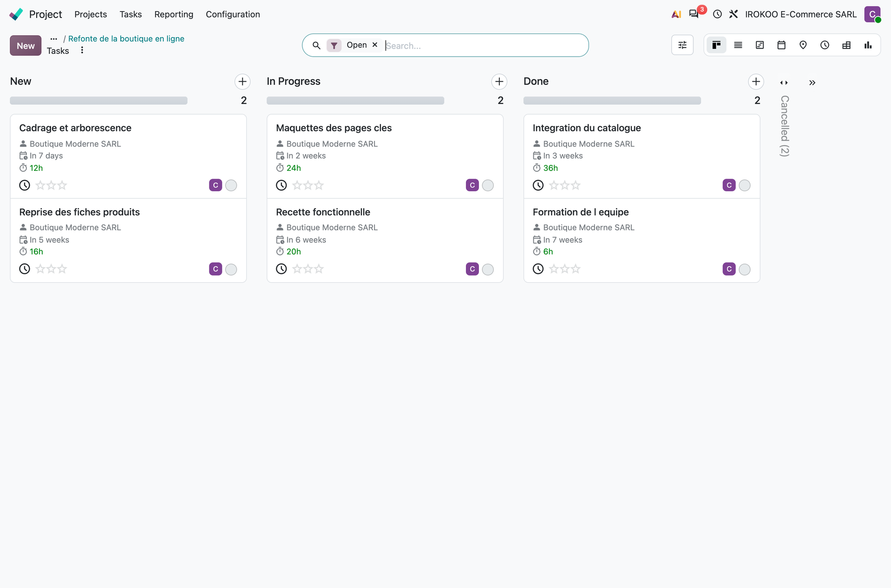The height and width of the screenshot is (588, 891).
Task: Click the New task button
Action: (26, 45)
